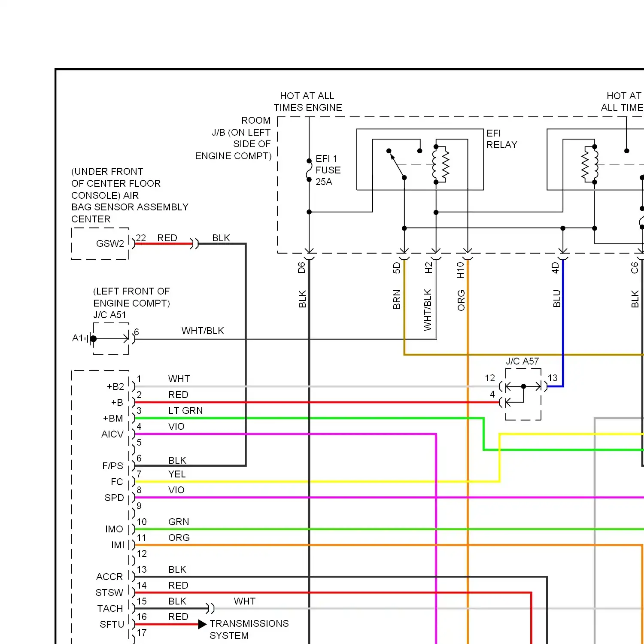The width and height of the screenshot is (644, 644).
Task: Select the "SPD" terminal label
Action: 114,498
